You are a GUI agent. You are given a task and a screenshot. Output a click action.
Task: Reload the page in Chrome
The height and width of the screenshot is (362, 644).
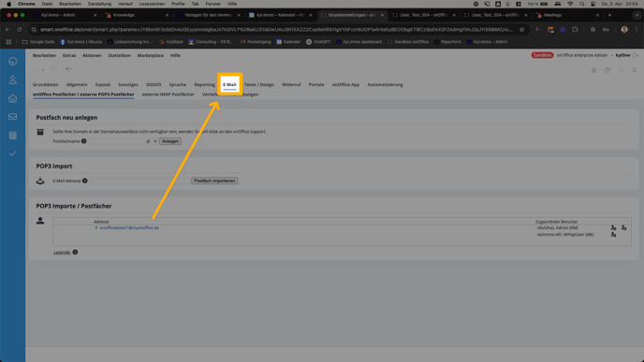(20, 30)
